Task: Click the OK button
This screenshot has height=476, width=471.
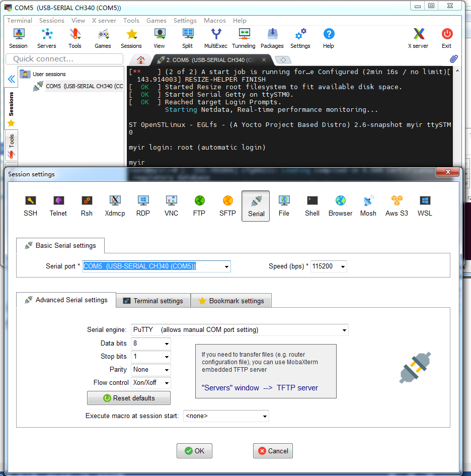Action: pyautogui.click(x=194, y=451)
